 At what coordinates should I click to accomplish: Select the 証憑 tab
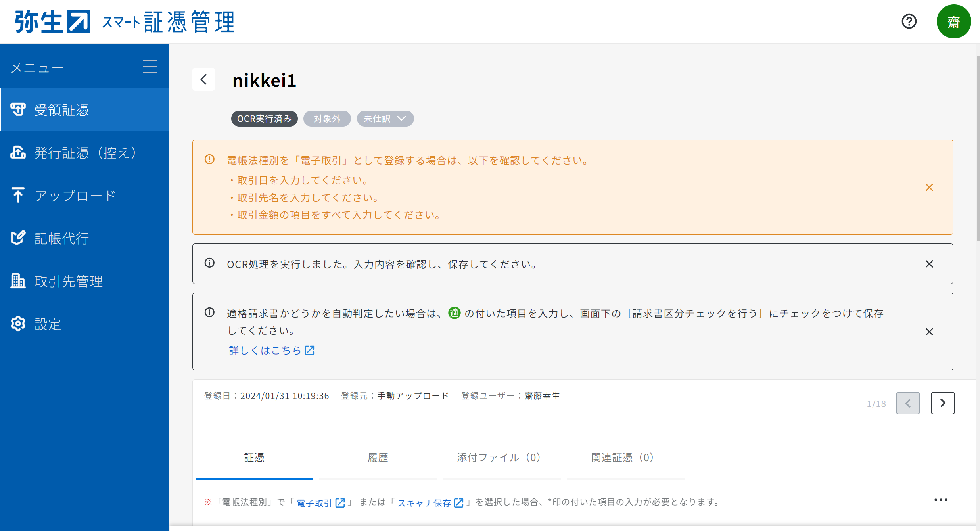point(254,458)
